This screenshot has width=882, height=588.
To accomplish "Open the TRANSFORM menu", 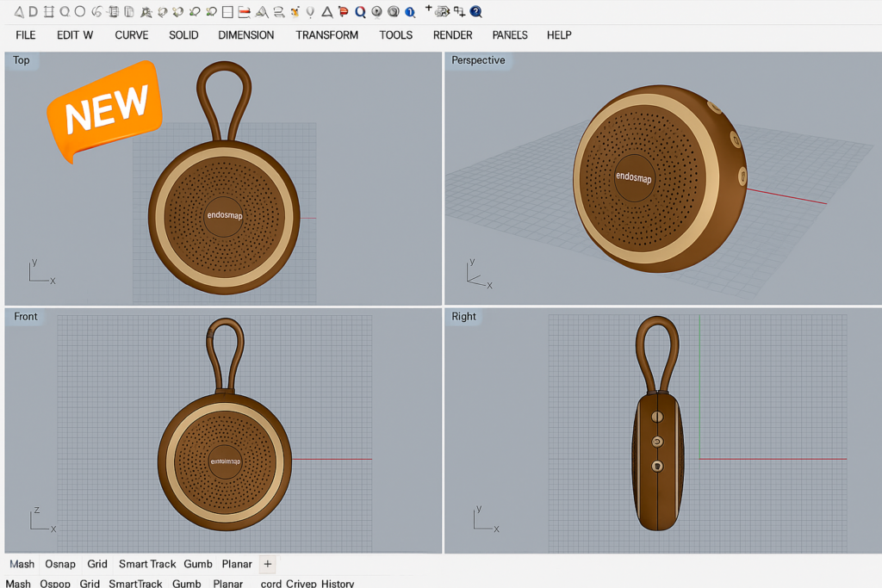I will click(326, 35).
